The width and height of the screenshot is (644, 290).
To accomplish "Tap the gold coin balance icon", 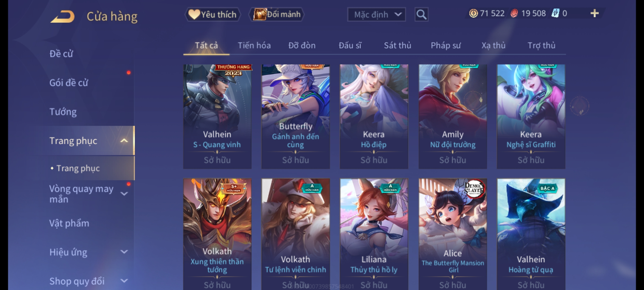I will [x=473, y=13].
